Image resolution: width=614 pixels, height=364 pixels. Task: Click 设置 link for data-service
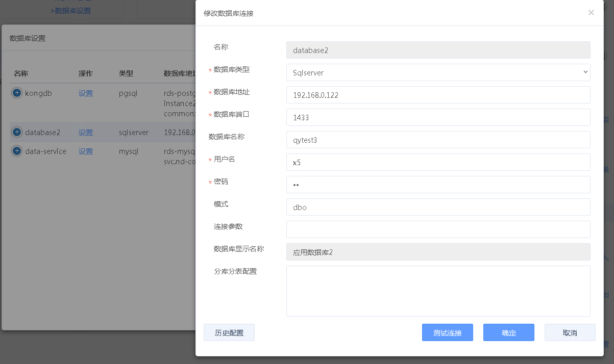click(x=86, y=151)
